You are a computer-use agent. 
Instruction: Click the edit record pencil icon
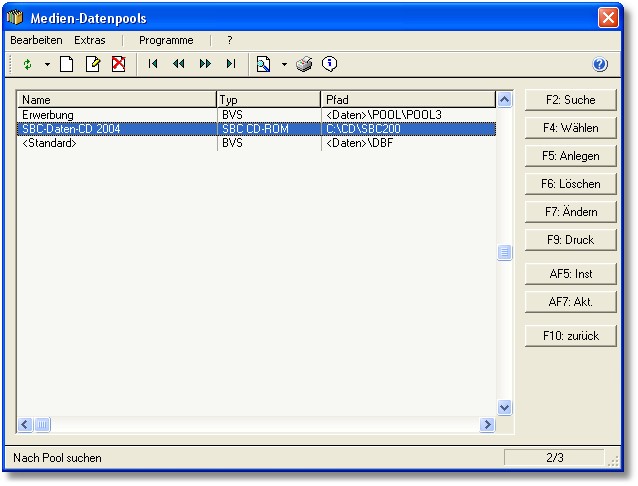[93, 64]
